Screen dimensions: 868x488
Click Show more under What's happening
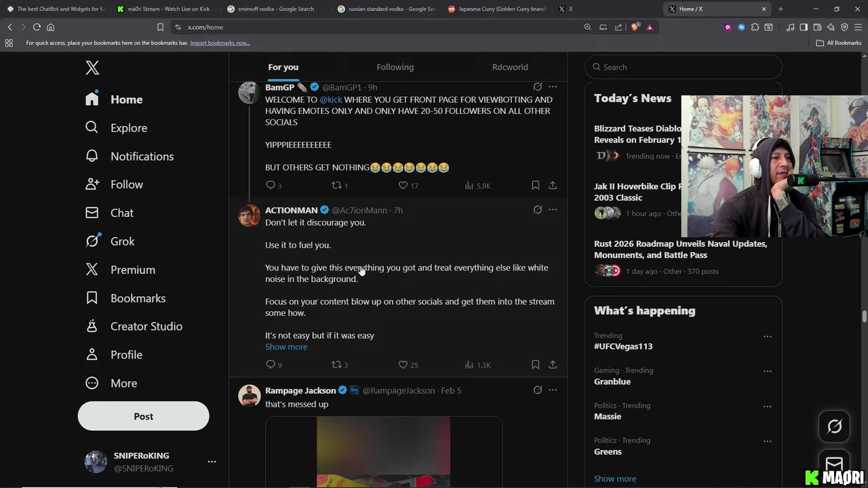(615, 479)
